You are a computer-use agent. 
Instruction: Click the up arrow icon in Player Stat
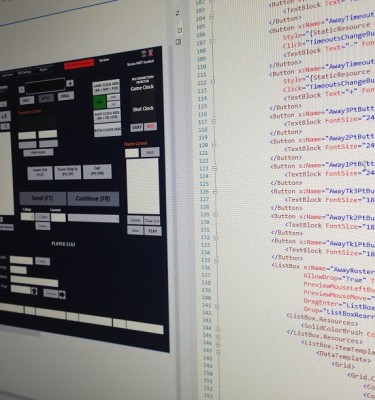coord(34,291)
